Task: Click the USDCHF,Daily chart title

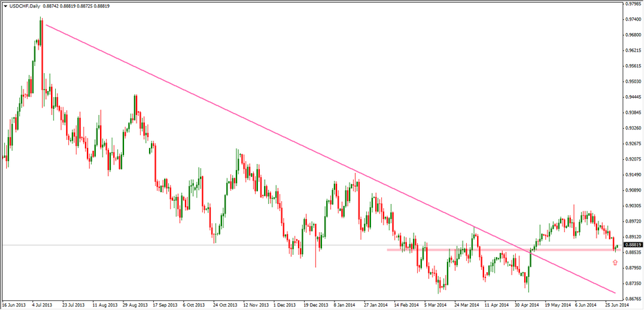Action: click(25, 6)
